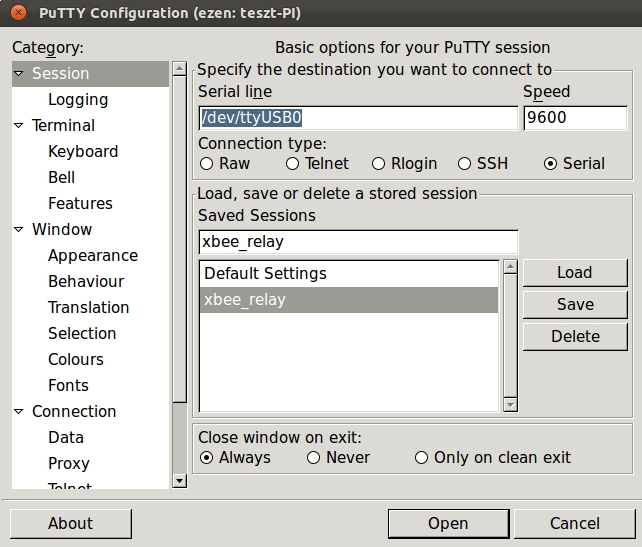The image size is (642, 547).
Task: Open Translation settings
Action: pyautogui.click(x=88, y=307)
